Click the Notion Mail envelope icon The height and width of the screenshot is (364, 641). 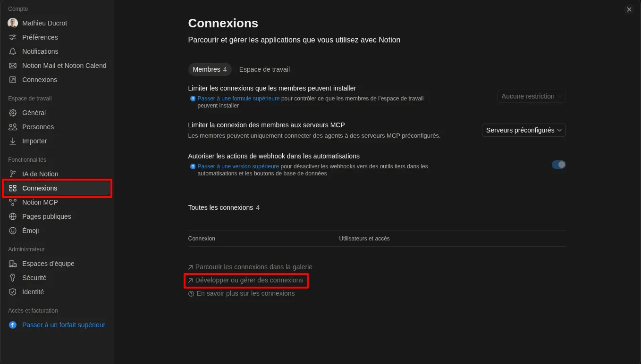tap(13, 66)
